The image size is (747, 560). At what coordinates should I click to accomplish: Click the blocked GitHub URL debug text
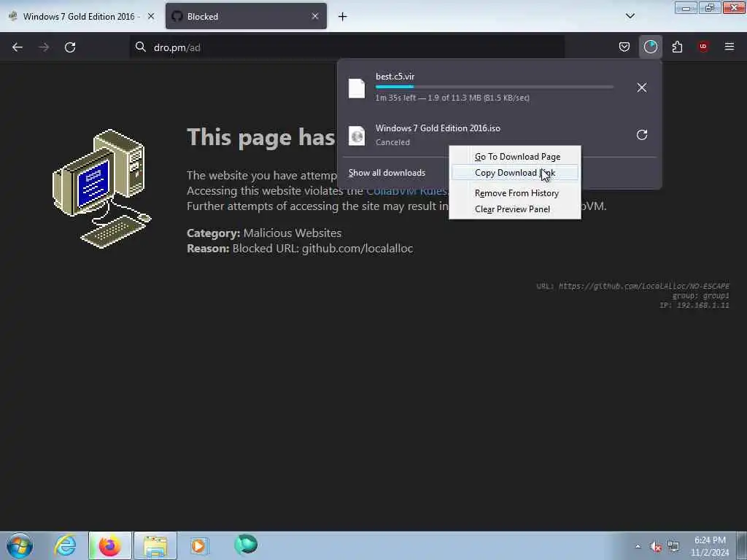[632, 286]
